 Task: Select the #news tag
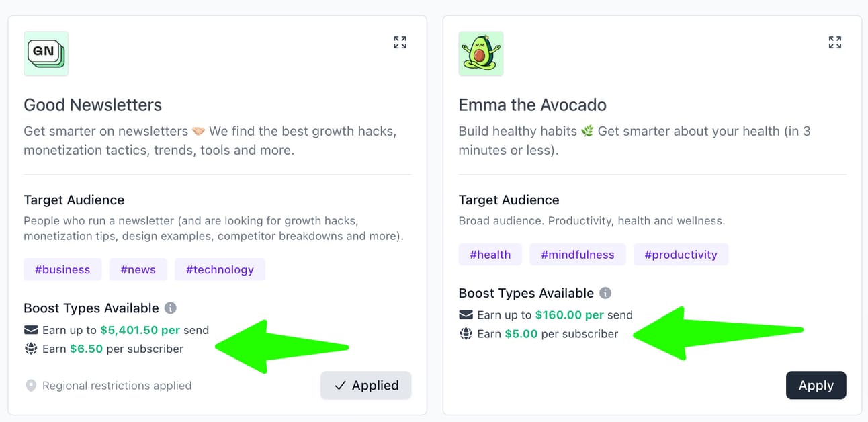tap(138, 270)
